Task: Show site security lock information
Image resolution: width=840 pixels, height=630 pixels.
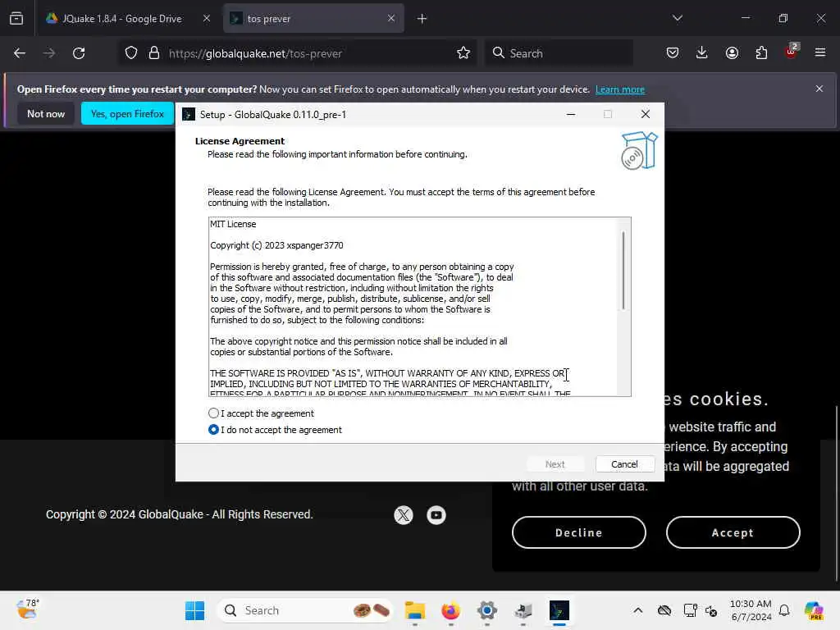Action: click(154, 53)
